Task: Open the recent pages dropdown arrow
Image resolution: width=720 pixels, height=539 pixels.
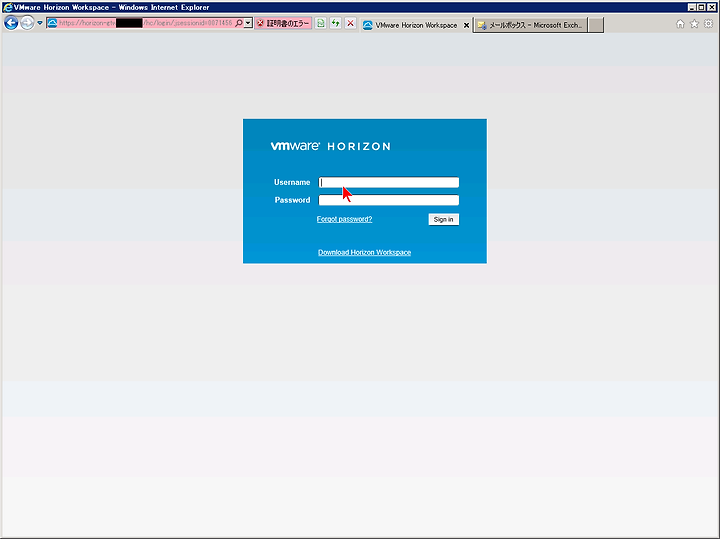Action: [x=40, y=23]
